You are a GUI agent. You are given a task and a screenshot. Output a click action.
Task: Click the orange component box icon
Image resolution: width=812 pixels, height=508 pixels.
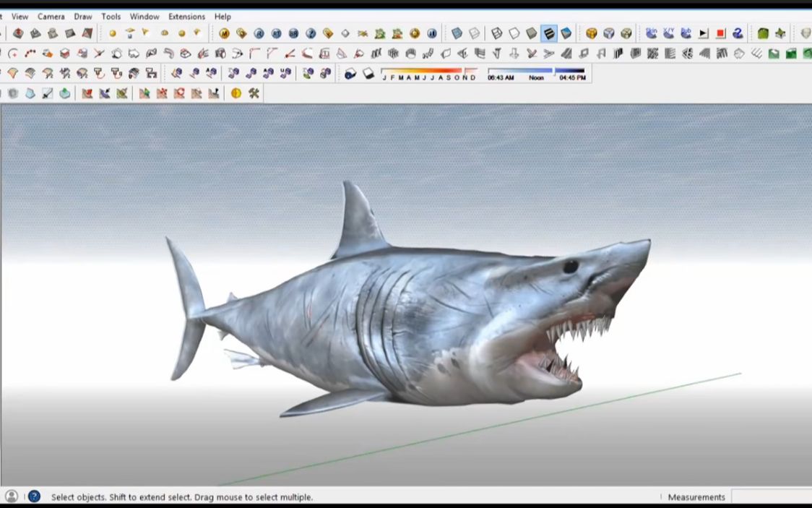(x=592, y=34)
